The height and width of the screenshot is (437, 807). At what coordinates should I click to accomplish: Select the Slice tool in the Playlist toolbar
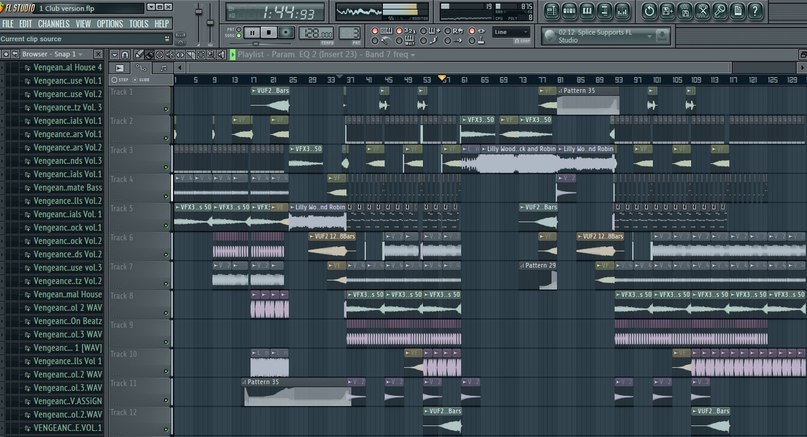[190, 55]
